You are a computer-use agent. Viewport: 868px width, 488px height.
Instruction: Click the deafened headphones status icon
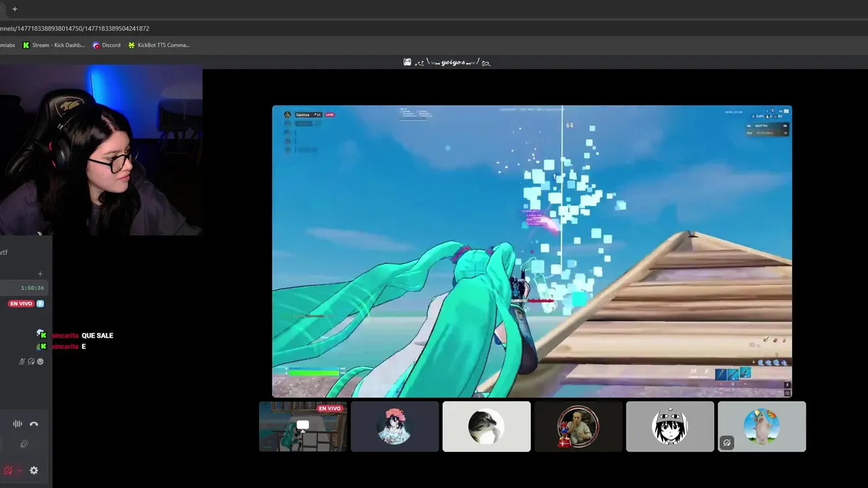31,361
